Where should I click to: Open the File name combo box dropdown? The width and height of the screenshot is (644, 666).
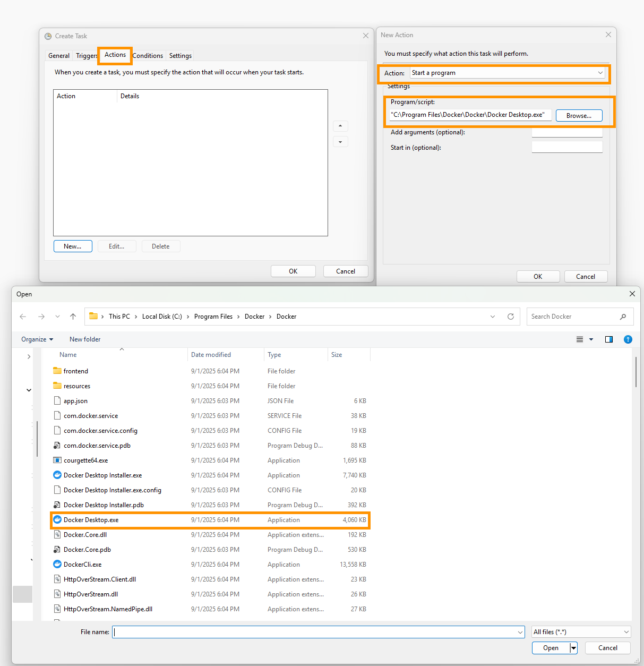click(520, 632)
